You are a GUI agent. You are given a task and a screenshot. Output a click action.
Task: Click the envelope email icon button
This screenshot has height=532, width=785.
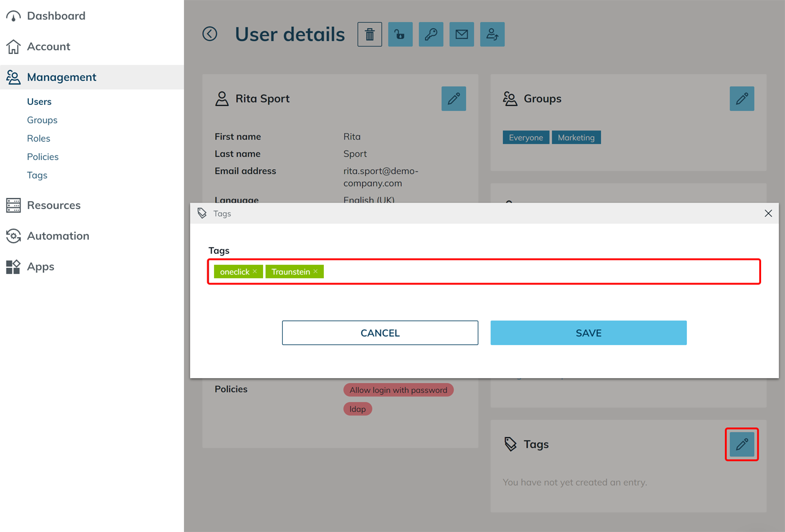pos(462,34)
